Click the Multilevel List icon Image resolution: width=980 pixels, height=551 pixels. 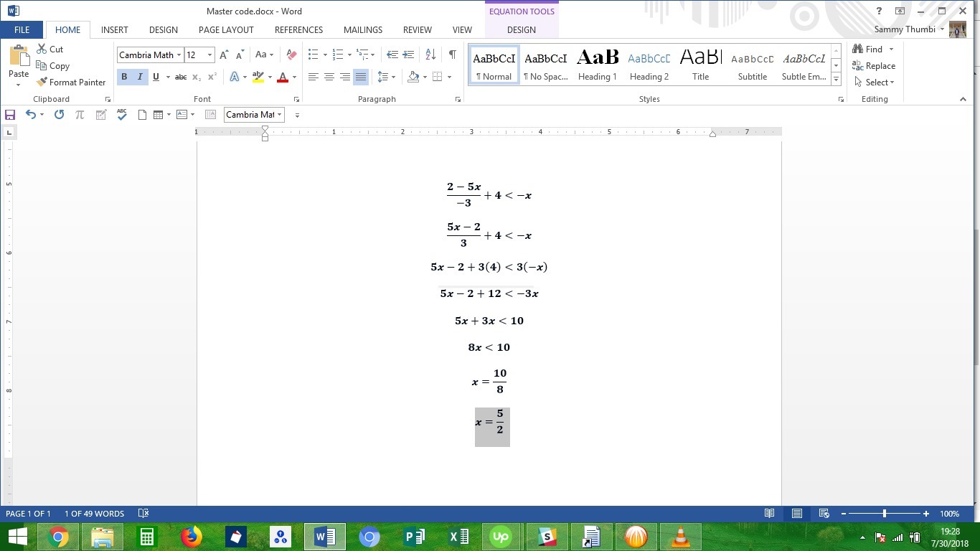click(362, 55)
